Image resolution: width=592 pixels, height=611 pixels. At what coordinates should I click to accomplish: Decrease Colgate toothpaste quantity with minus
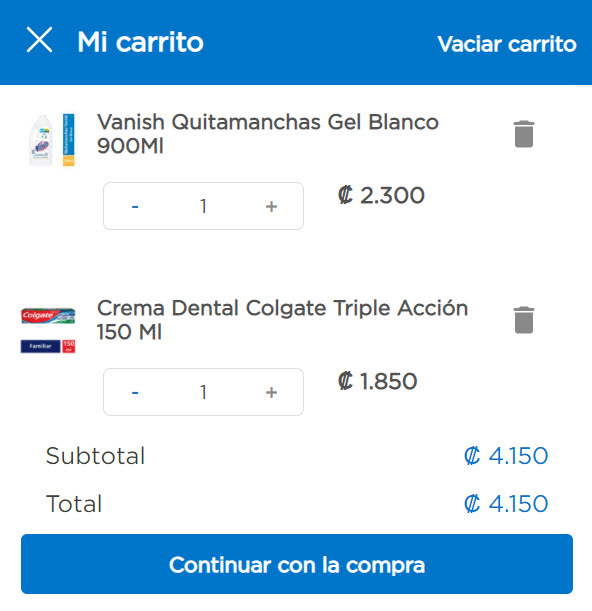(x=135, y=392)
